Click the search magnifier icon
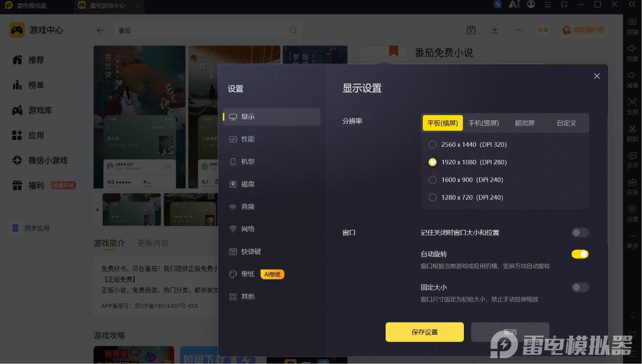Image resolution: width=642 pixels, height=364 pixels. click(293, 30)
